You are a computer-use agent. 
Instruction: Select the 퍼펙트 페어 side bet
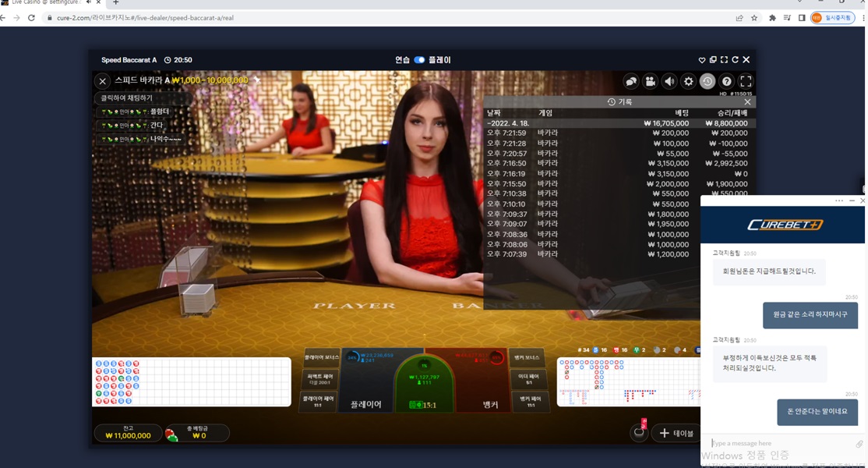click(x=320, y=379)
